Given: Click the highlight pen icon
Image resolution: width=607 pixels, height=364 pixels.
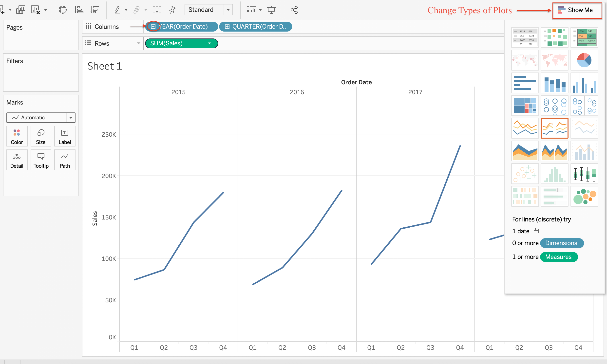Looking at the screenshot, I should point(118,10).
